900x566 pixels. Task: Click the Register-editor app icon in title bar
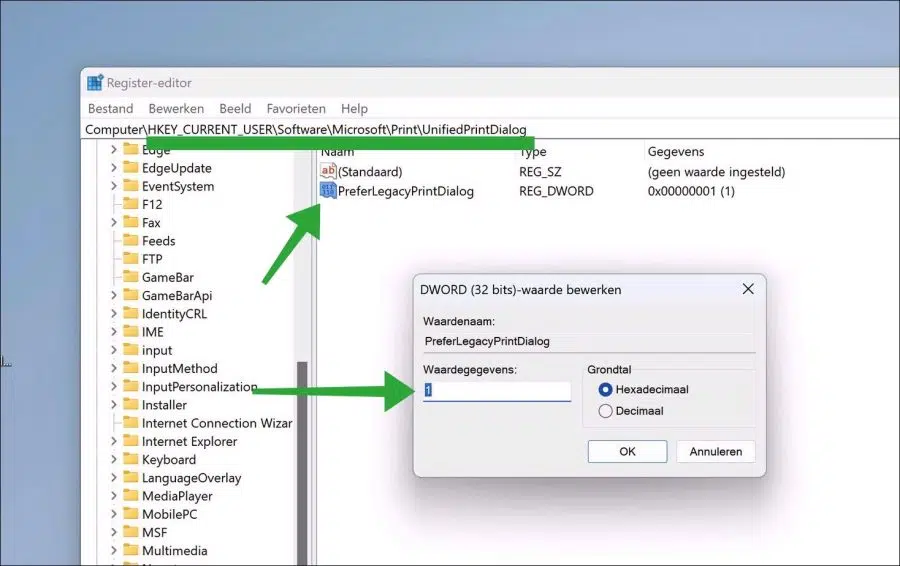[95, 83]
